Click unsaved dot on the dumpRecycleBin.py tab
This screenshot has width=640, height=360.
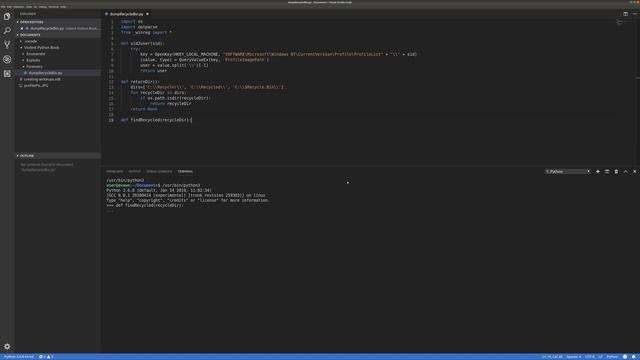[x=147, y=14]
